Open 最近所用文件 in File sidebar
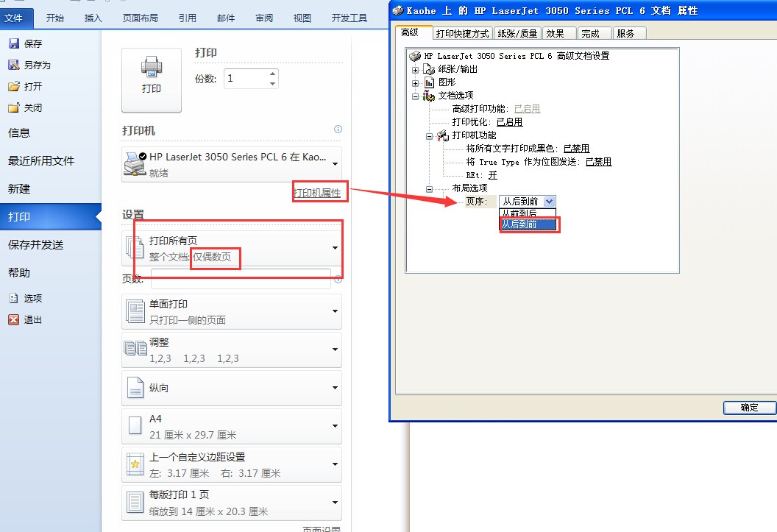Image resolution: width=777 pixels, height=532 pixels. [x=41, y=160]
